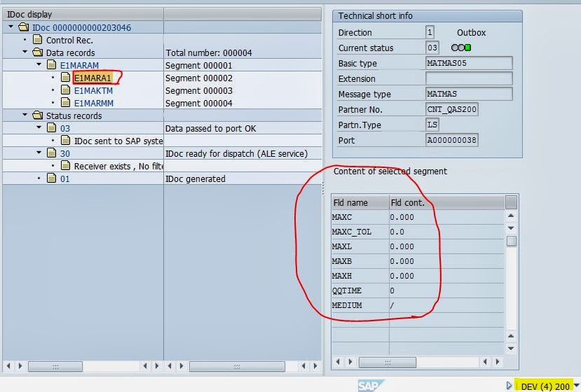Open status record 30 link
The height and width of the screenshot is (392, 581).
65,153
